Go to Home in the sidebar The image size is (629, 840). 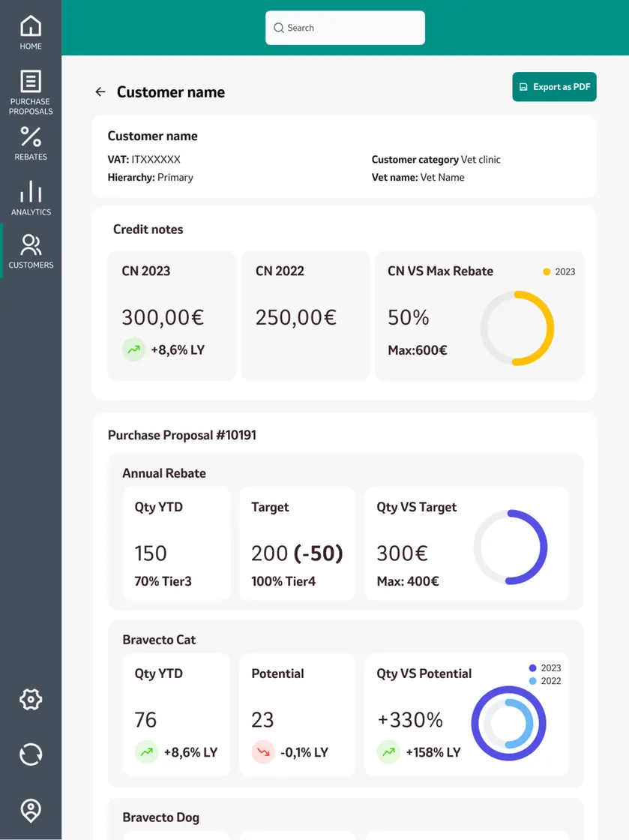[x=31, y=33]
